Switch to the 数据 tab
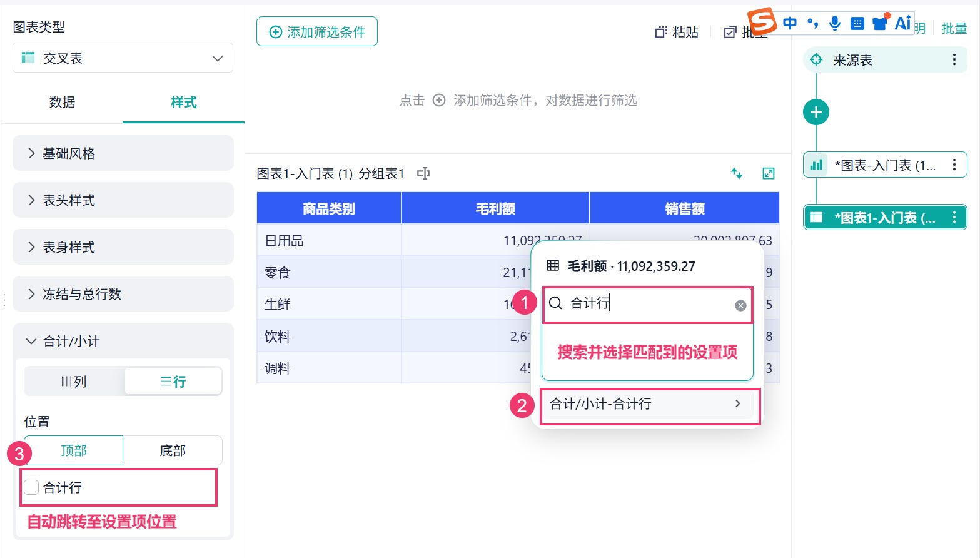The height and width of the screenshot is (558, 980). (x=62, y=102)
